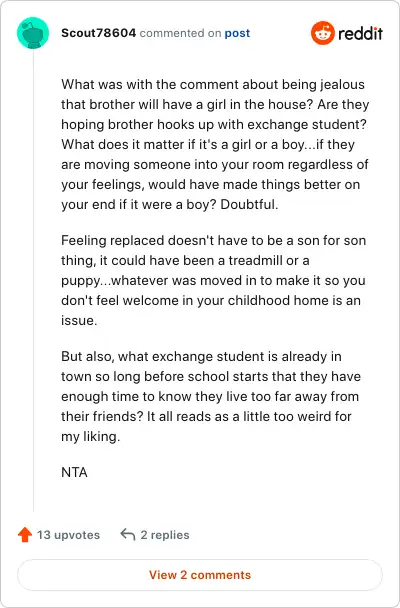Click the "View 2 comments" button
400x608 pixels.
(x=200, y=575)
